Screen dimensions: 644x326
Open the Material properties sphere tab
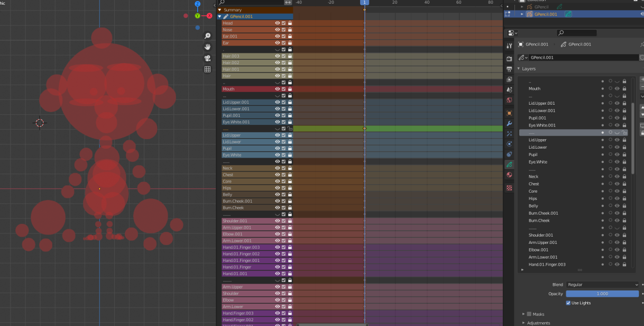pyautogui.click(x=509, y=175)
